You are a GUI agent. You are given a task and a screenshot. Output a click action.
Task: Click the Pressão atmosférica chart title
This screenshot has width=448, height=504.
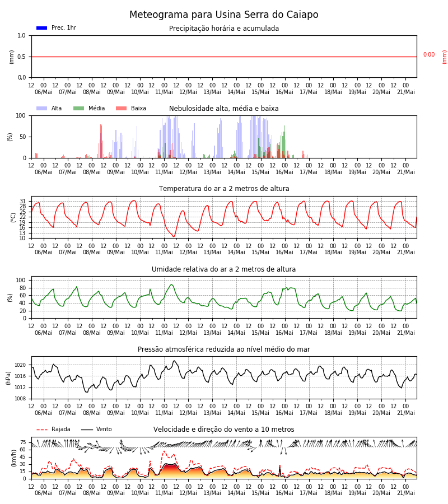click(x=223, y=349)
